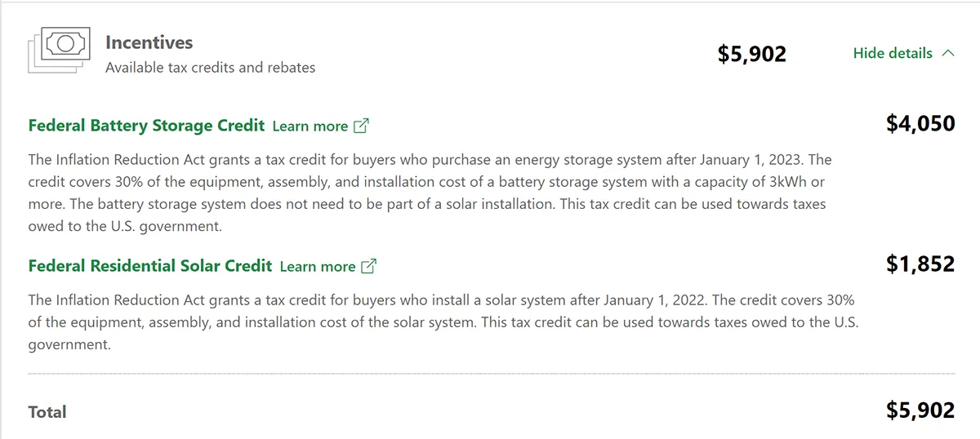This screenshot has width=980, height=439.
Task: Select the Federal Residential Solar Credit heading
Action: (149, 265)
